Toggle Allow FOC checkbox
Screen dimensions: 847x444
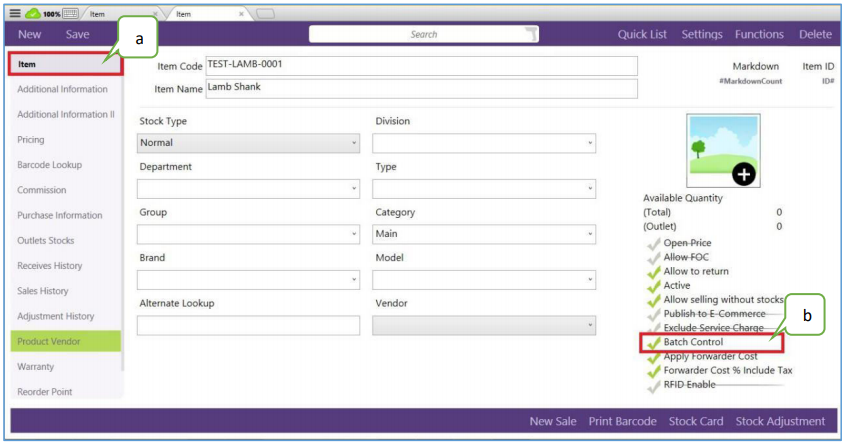(654, 258)
